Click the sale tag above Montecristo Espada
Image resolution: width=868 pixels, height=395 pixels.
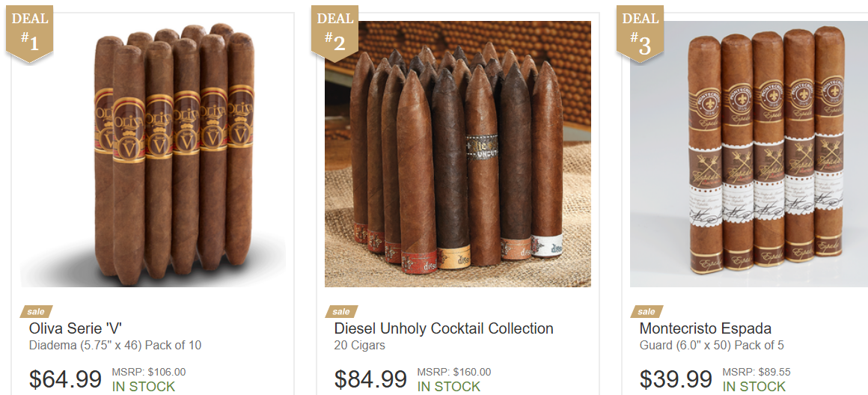pos(646,311)
